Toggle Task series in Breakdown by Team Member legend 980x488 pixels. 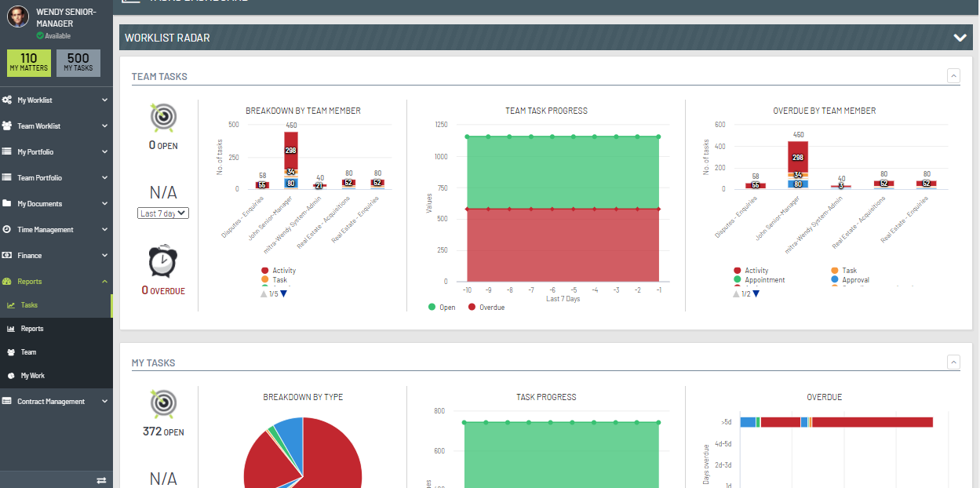tap(274, 280)
